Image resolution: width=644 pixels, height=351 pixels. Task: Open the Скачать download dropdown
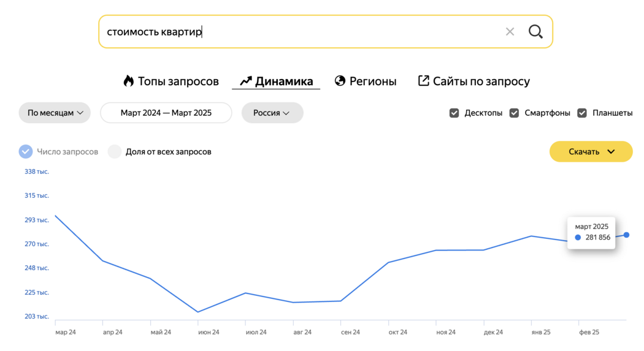591,151
